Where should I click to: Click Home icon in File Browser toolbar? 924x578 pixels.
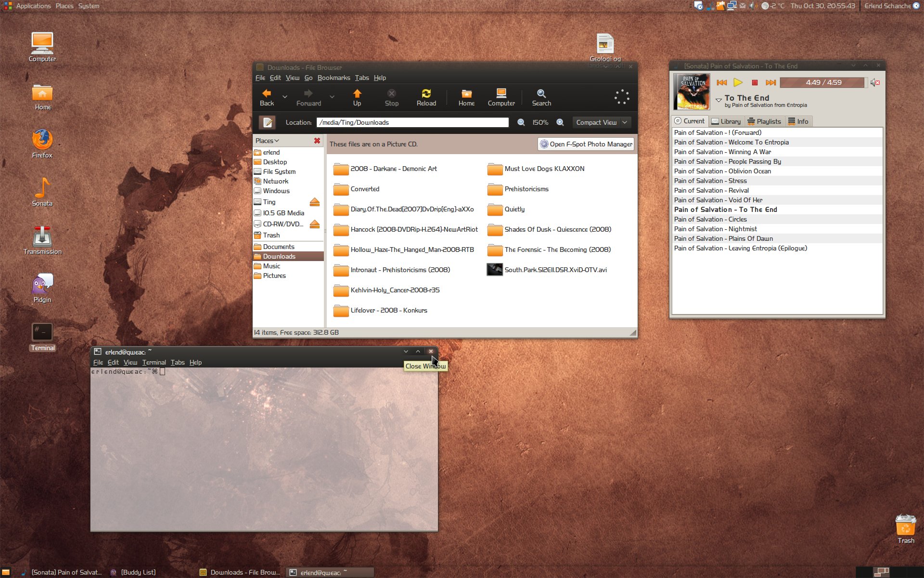coord(466,97)
